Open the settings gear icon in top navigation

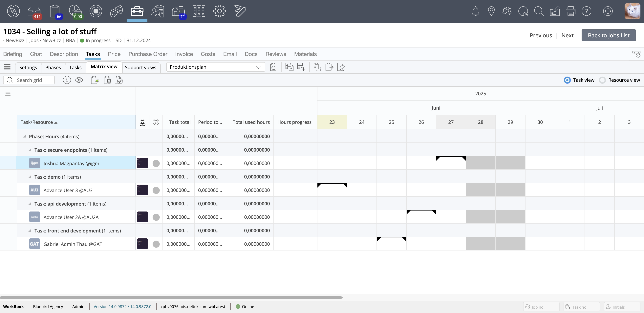pos(219,11)
